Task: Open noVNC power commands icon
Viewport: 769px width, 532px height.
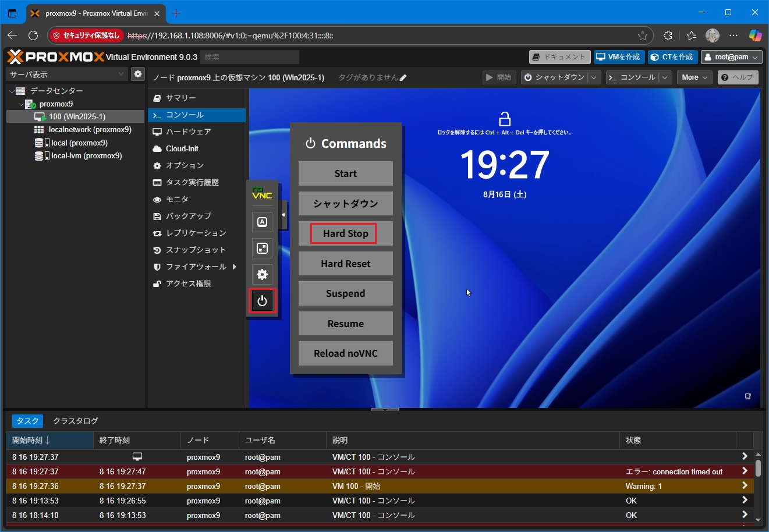Action: pyautogui.click(x=262, y=301)
